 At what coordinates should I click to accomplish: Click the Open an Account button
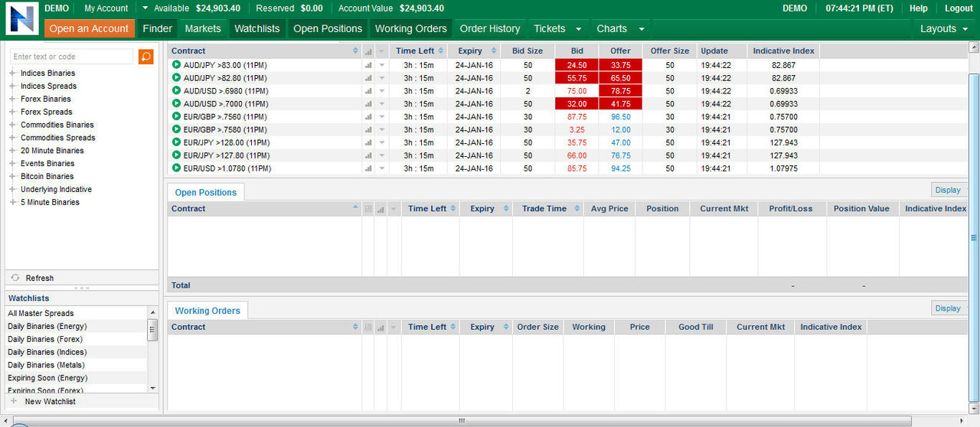[x=89, y=29]
